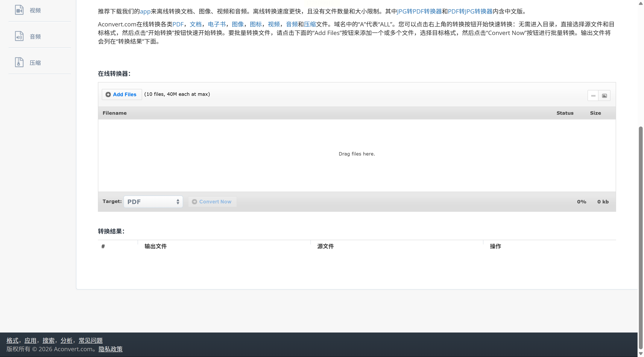Follow the app download link

(145, 11)
